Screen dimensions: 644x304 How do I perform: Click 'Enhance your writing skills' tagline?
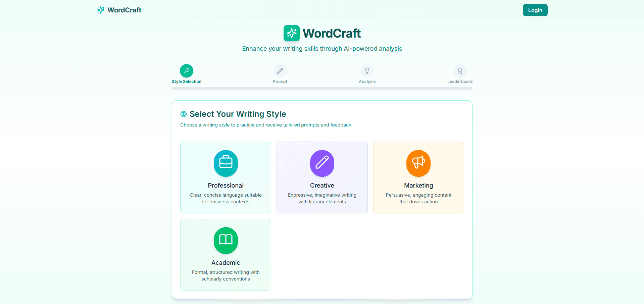pos(322,49)
